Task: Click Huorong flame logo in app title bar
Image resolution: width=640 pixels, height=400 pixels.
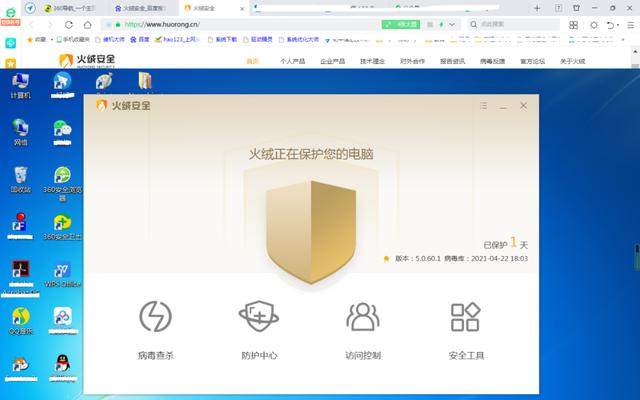Action: (102, 105)
